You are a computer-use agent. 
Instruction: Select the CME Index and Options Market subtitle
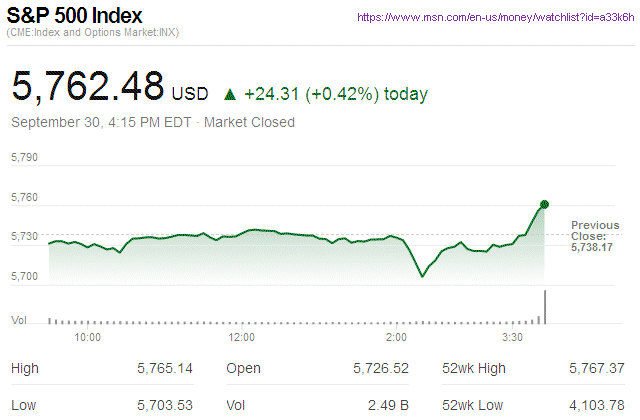(95, 35)
